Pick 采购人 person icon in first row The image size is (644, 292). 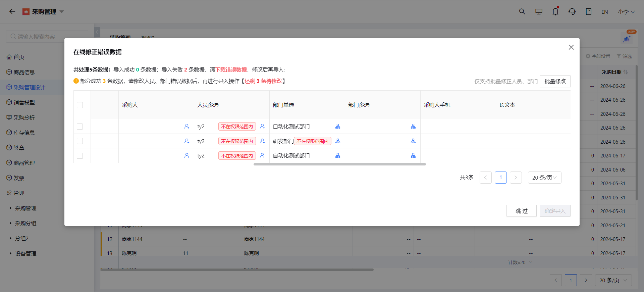pyautogui.click(x=187, y=126)
